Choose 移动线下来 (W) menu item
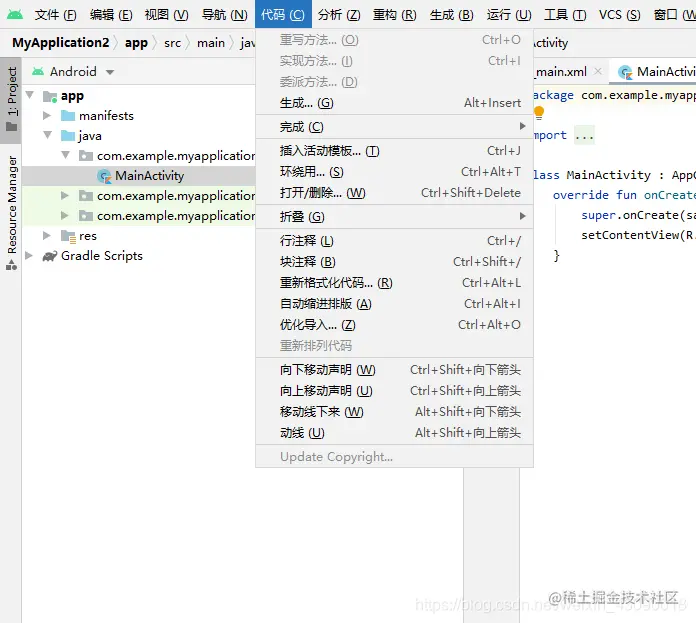Image resolution: width=696 pixels, height=623 pixels. tap(394, 412)
